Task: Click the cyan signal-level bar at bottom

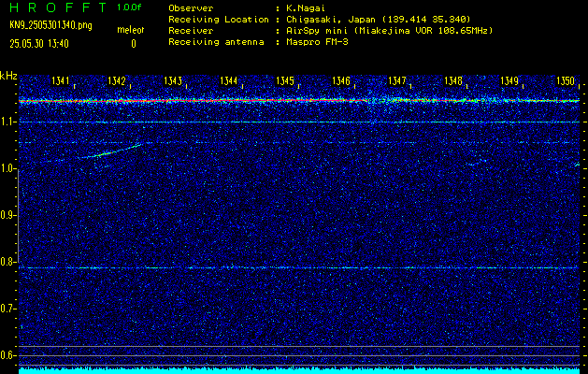Action: [299, 370]
